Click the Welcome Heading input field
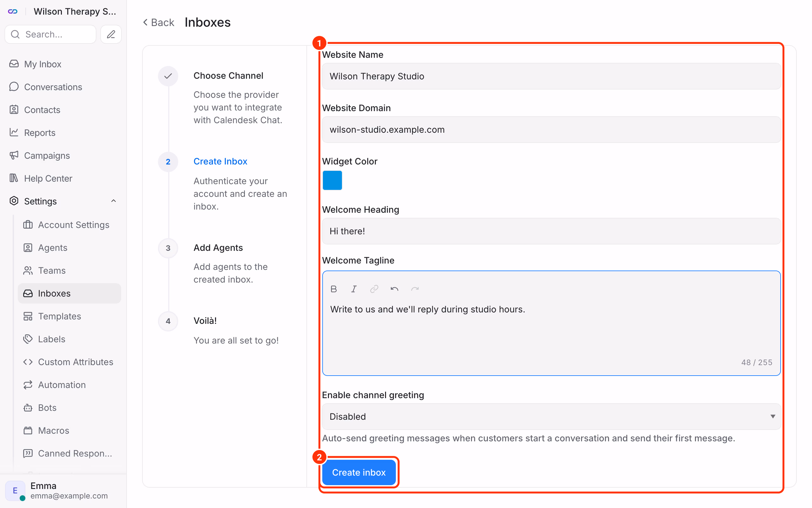This screenshot has height=508, width=812. (551, 231)
